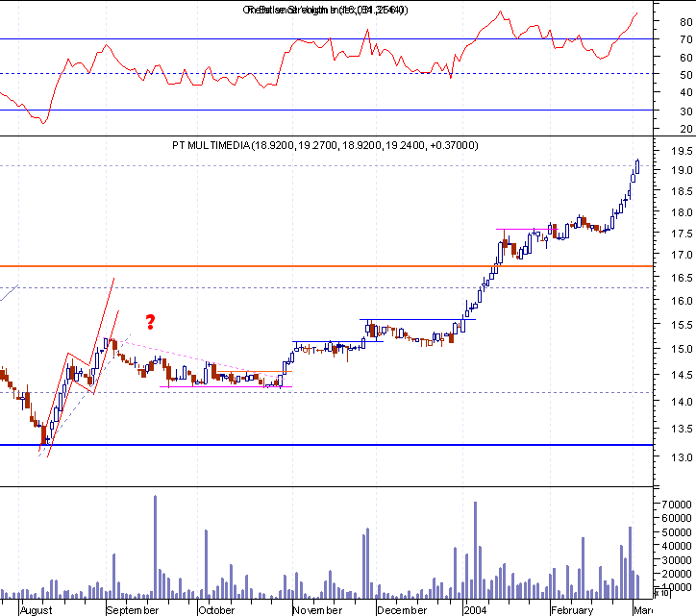The height and width of the screenshot is (616, 696).
Task: Click the tallest September volume bar
Action: [156, 547]
